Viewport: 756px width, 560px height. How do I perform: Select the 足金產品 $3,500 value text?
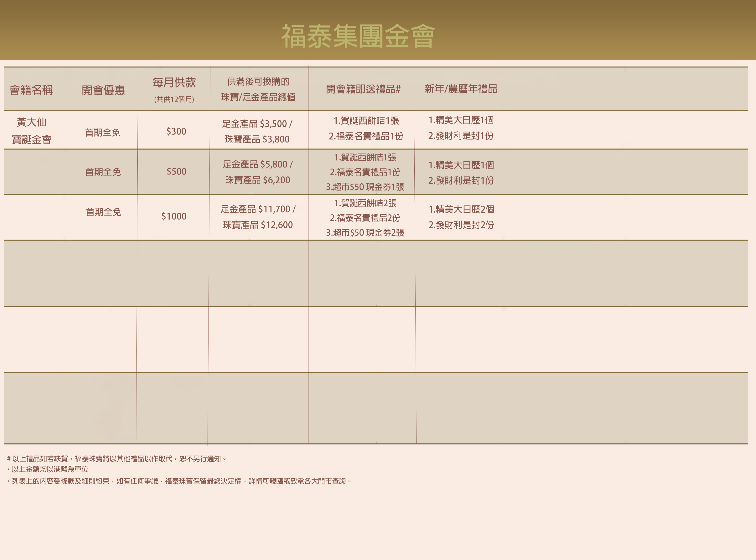point(257,124)
